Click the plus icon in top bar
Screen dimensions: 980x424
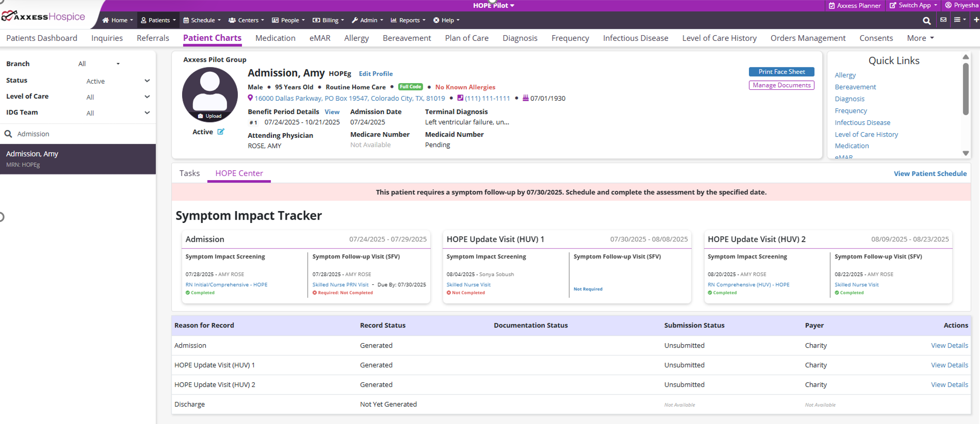(x=976, y=20)
